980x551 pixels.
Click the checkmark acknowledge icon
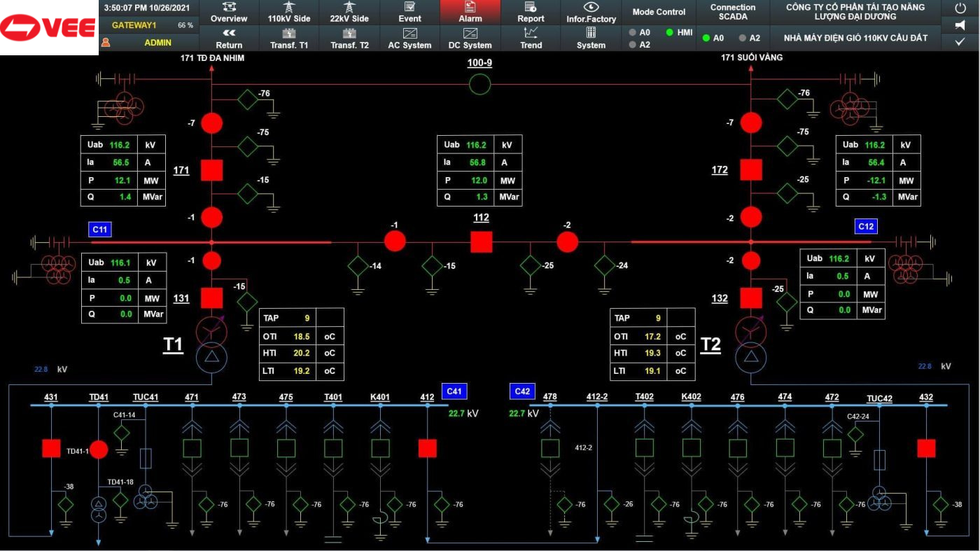coord(960,42)
